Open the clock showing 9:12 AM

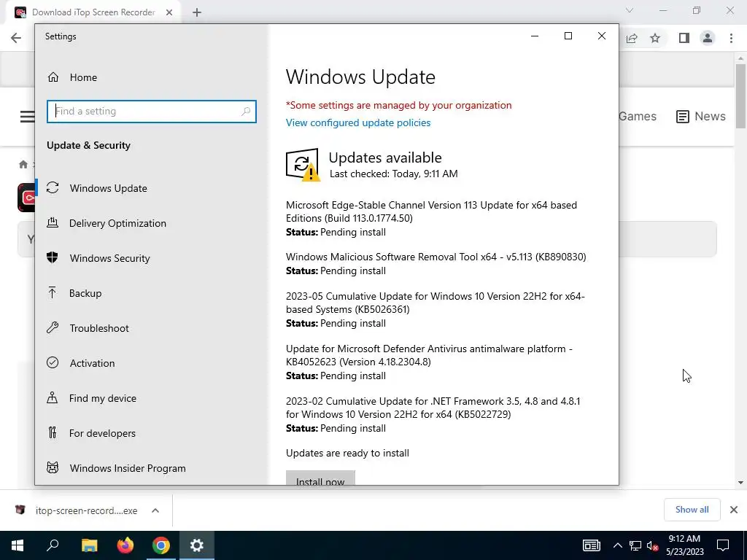684,545
